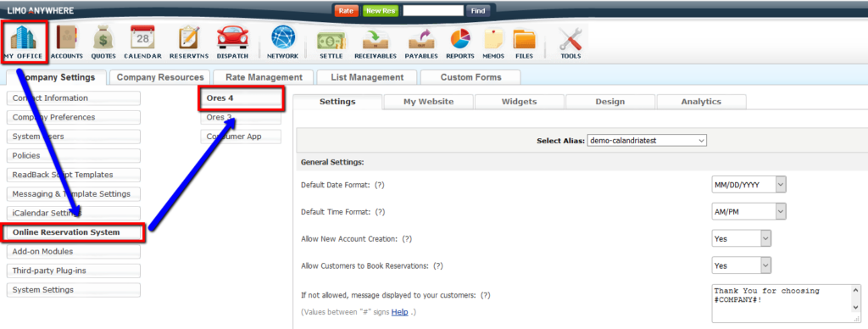This screenshot has height=329, width=868.
Task: Click message box scrollbar down arrow
Action: tap(856, 307)
